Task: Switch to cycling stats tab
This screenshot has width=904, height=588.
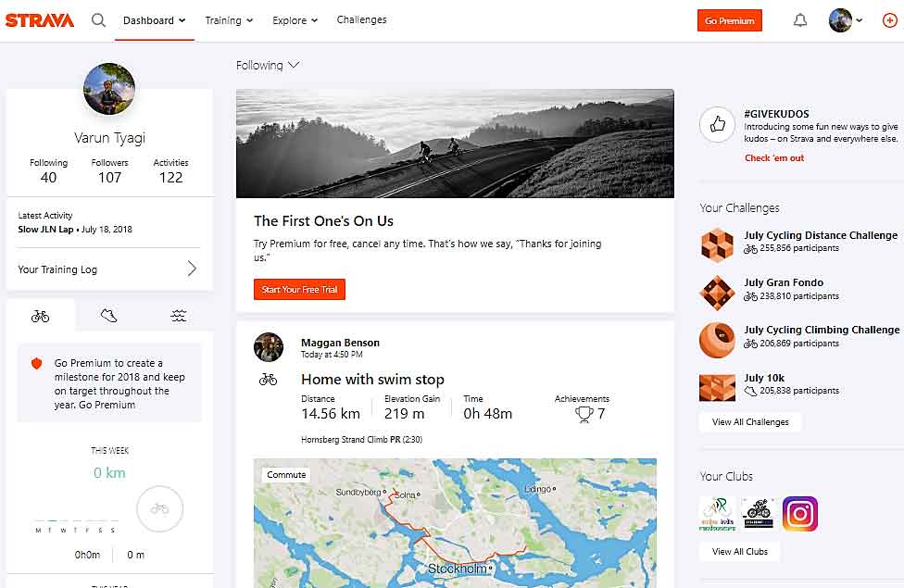Action: [x=40, y=316]
